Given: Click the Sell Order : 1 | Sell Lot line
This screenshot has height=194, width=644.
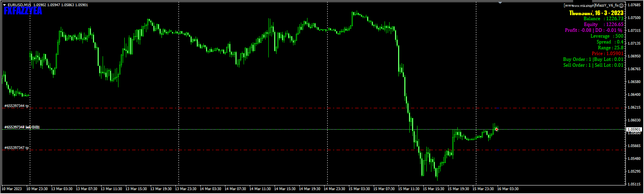Looking at the screenshot, I should [x=593, y=65].
